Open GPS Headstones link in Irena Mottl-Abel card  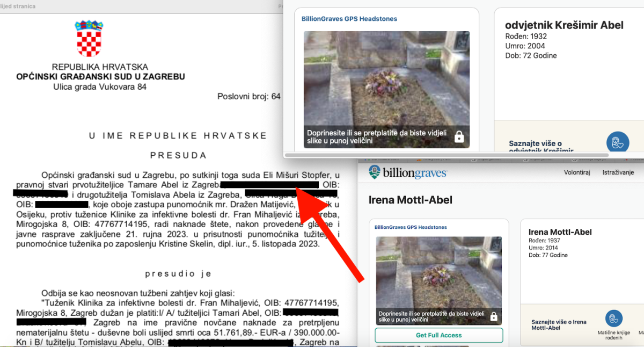point(411,227)
